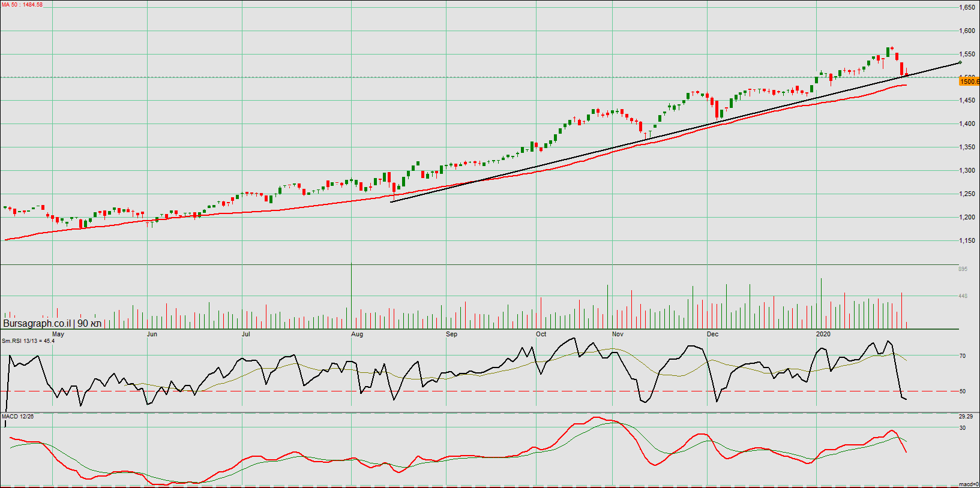Screen dimensions: 980x488
Task: Click the Sm.RSI 13/13 = 45.4 indicator label
Action: [28, 341]
